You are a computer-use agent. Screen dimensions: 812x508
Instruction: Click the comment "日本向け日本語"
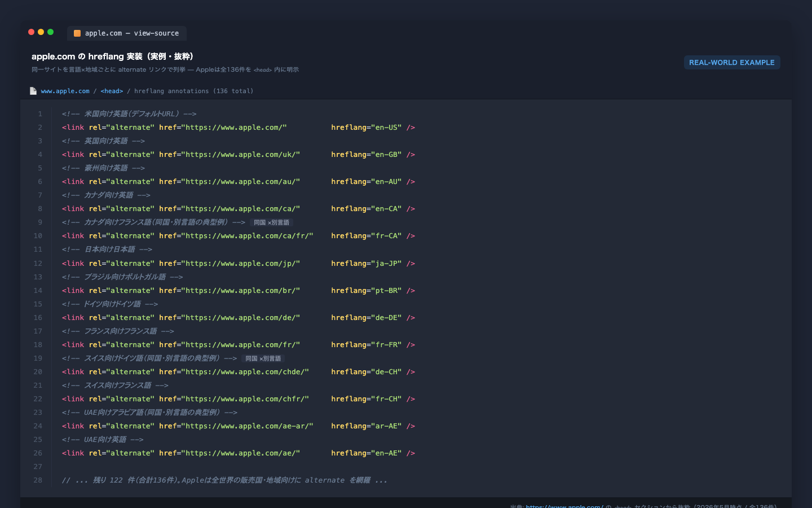107,249
